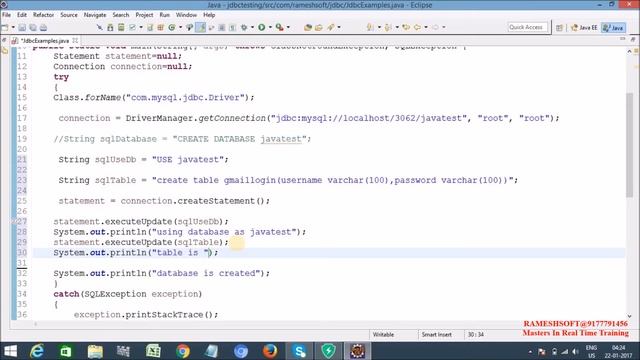The height and width of the screenshot is (360, 640).
Task: Click the Open Perspective icon
Action: click(559, 27)
